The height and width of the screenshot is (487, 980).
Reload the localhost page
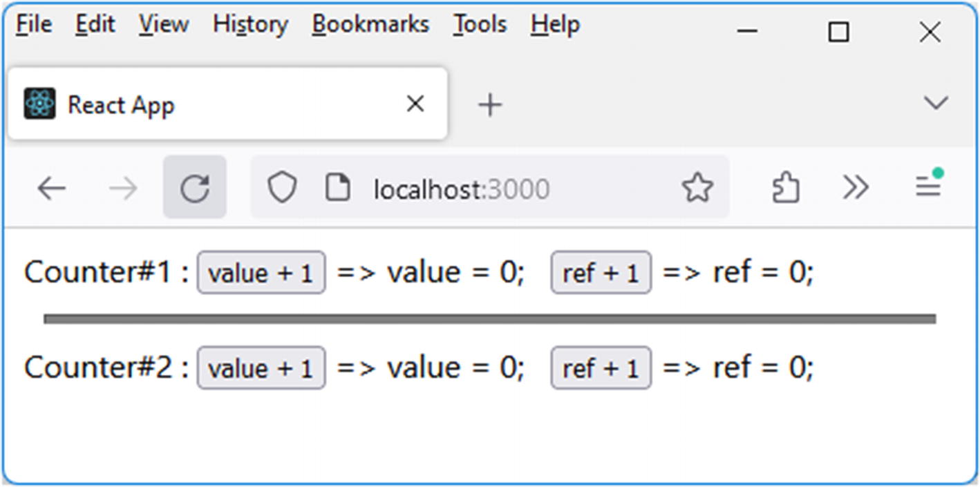195,188
